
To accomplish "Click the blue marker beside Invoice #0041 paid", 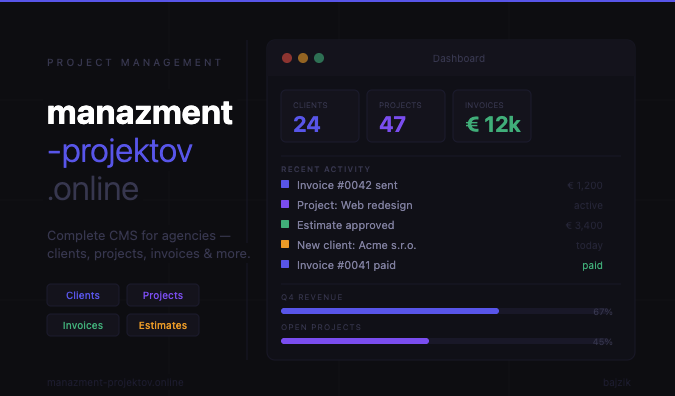I will (285, 264).
